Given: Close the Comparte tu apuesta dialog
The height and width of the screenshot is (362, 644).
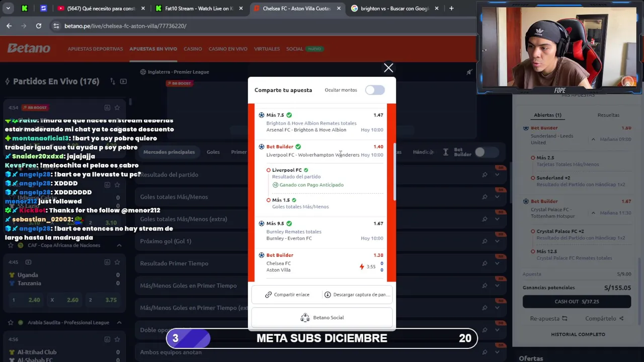Looking at the screenshot, I should point(388,68).
